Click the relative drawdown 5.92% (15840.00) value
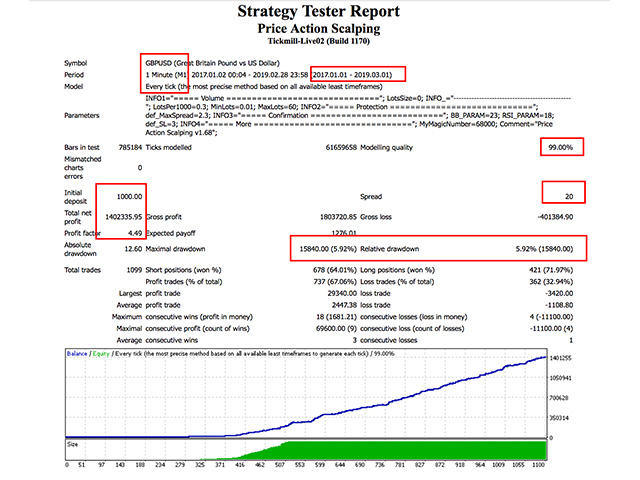This screenshot has height=480, width=640. [544, 249]
